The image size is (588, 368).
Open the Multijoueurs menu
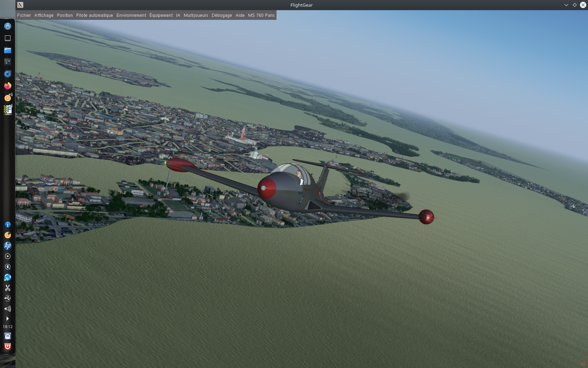196,15
